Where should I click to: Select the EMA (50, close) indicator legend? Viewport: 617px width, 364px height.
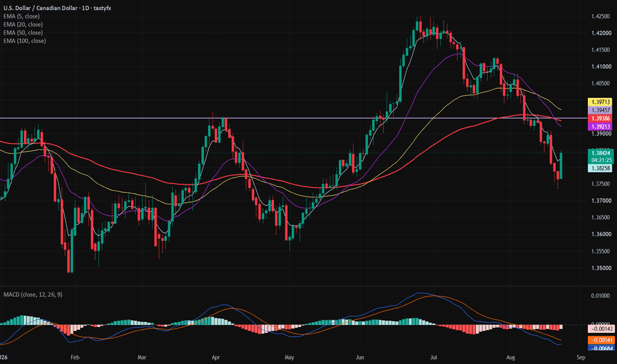[x=23, y=32]
